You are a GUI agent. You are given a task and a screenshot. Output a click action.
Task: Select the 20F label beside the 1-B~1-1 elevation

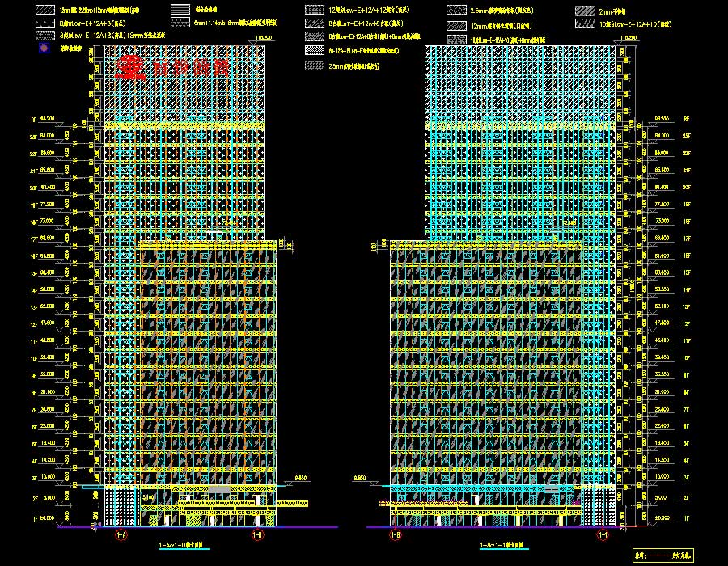pyautogui.click(x=686, y=188)
